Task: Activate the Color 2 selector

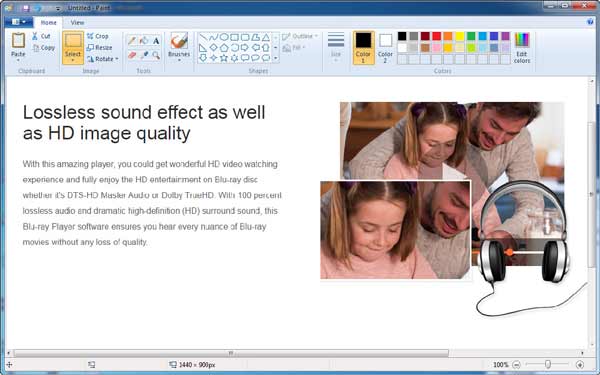Action: (385, 48)
